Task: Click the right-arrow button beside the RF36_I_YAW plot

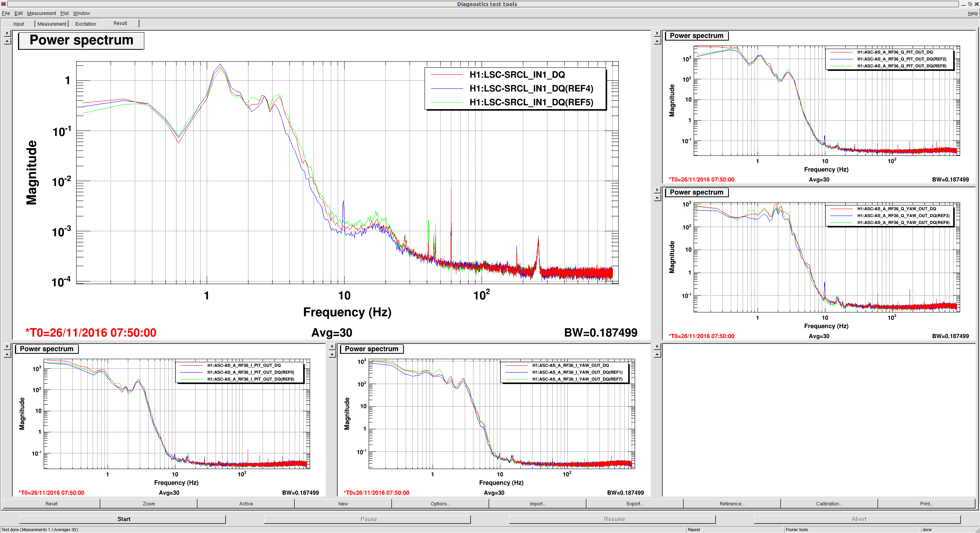Action: pyautogui.click(x=332, y=347)
